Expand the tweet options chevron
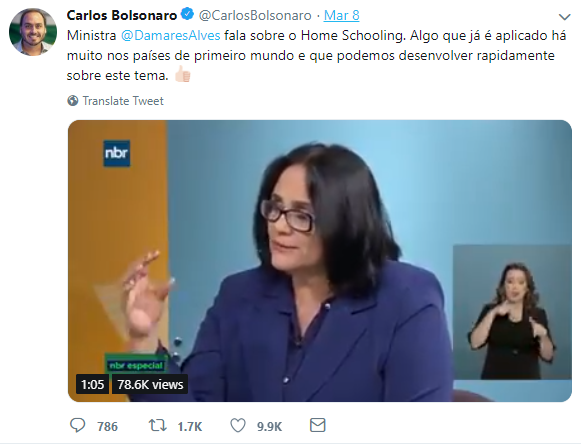 pos(564,17)
